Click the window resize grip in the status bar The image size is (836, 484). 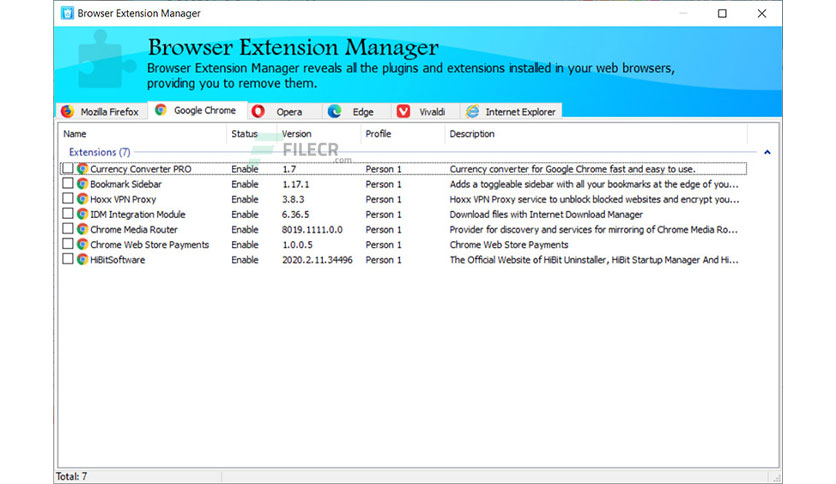coord(776,477)
